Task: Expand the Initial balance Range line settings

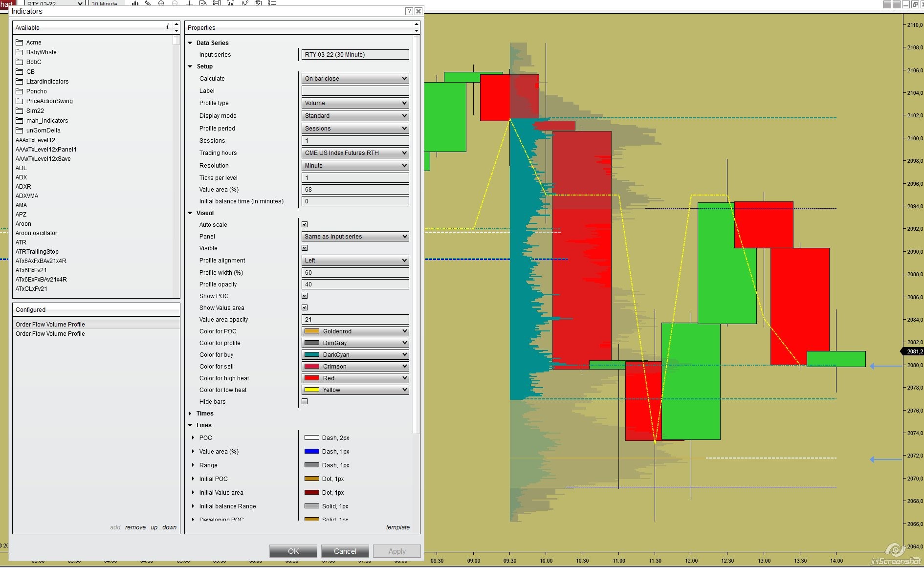Action: pyautogui.click(x=193, y=506)
